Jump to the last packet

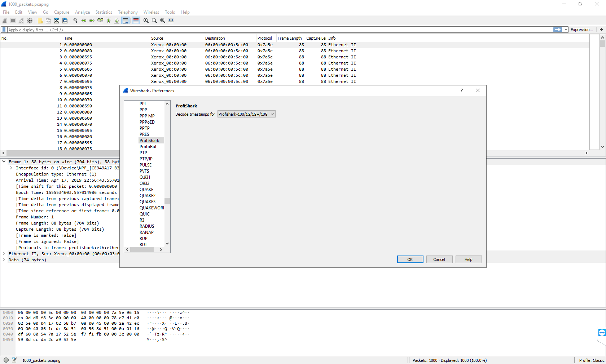coord(117,21)
